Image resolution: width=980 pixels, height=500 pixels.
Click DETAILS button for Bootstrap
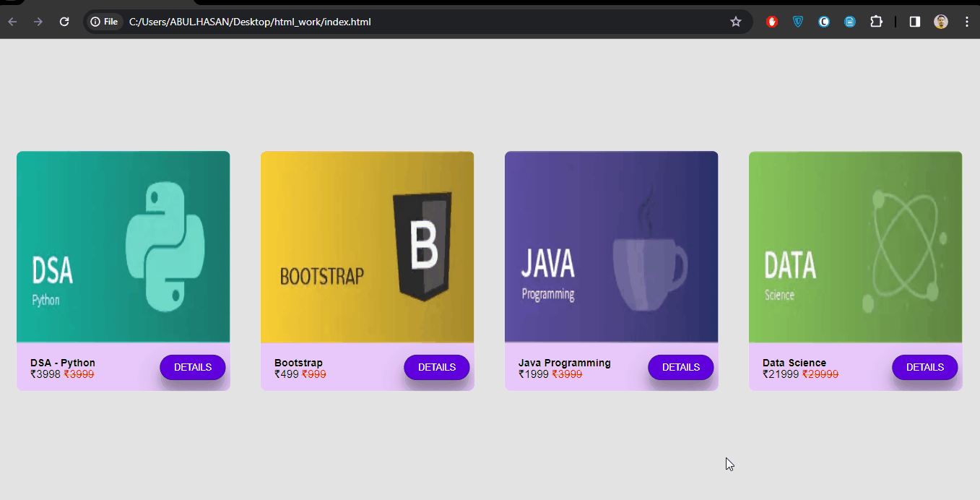[x=437, y=367]
